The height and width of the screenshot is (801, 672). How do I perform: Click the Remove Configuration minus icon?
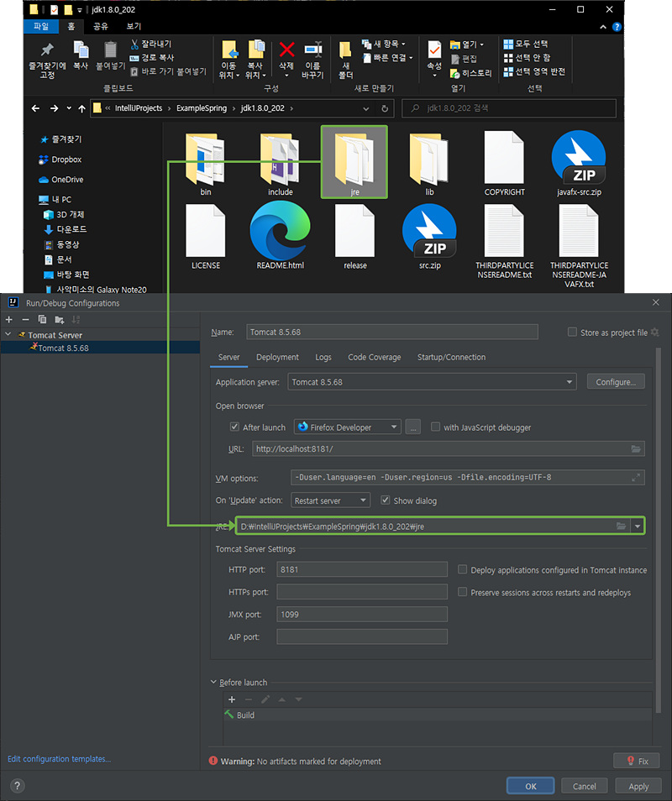[25, 320]
